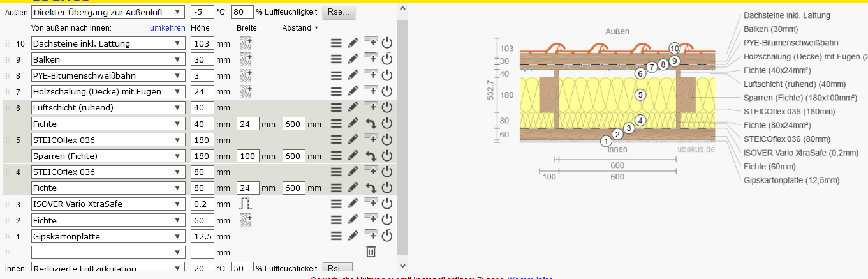
Task: Disable the STEICOflex 036 180 mm layer
Action: pyautogui.click(x=386, y=140)
